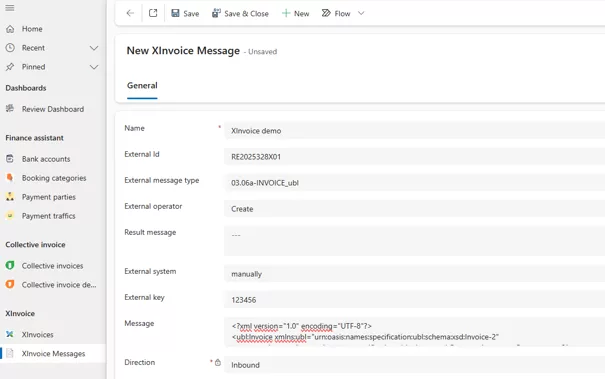Expand the Pinned section chevron

tap(94, 67)
